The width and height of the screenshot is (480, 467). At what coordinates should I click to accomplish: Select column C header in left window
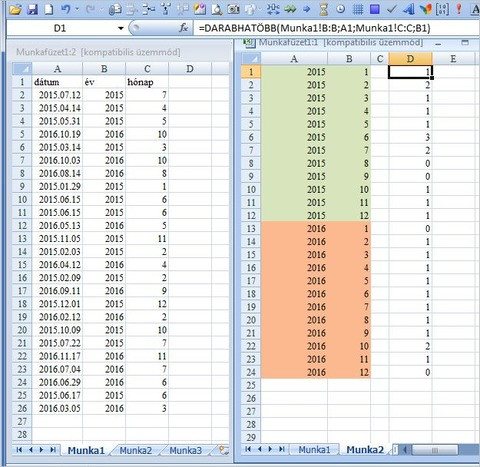(147, 69)
